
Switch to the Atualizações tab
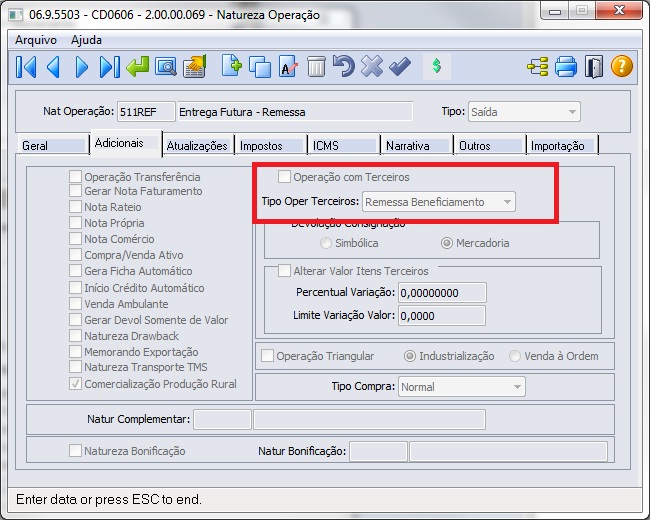coord(198,146)
